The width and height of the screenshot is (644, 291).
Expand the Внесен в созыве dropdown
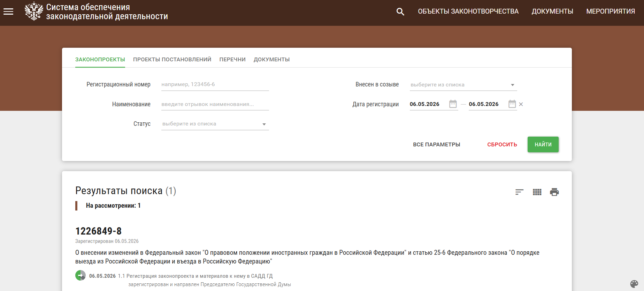pyautogui.click(x=463, y=85)
